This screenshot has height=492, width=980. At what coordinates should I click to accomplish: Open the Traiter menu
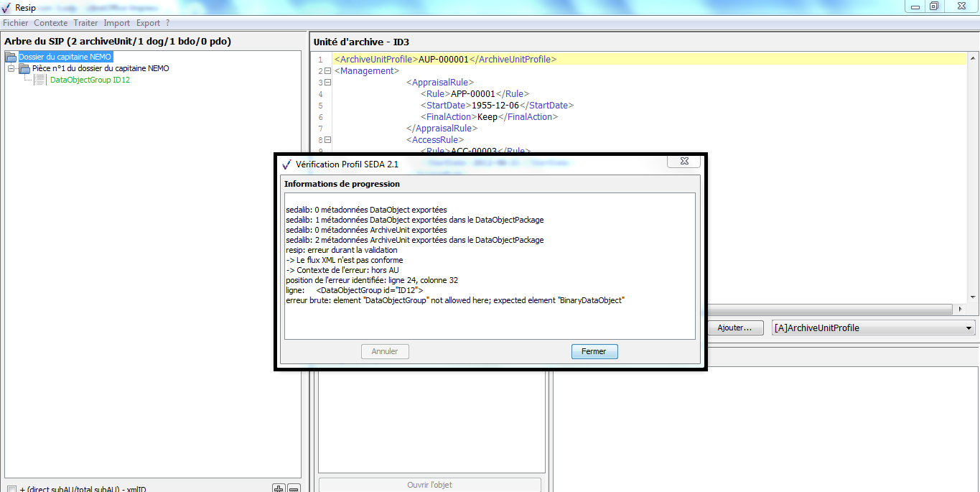pyautogui.click(x=85, y=23)
